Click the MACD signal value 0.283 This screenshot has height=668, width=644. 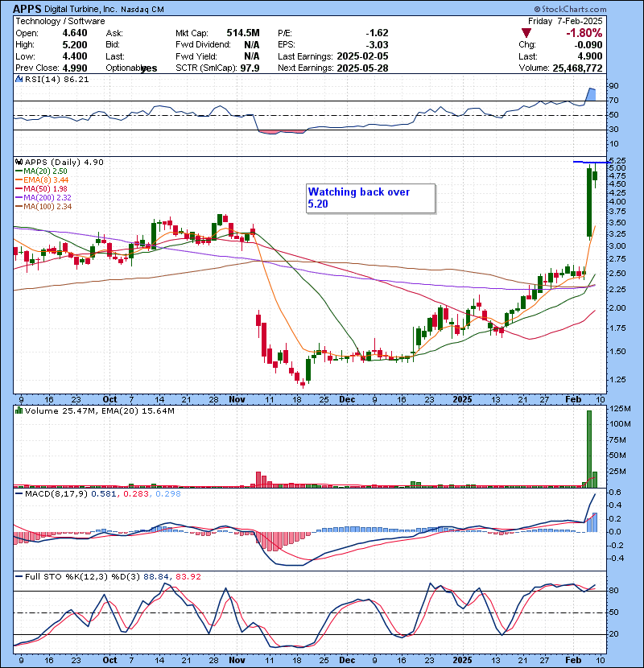tap(136, 493)
